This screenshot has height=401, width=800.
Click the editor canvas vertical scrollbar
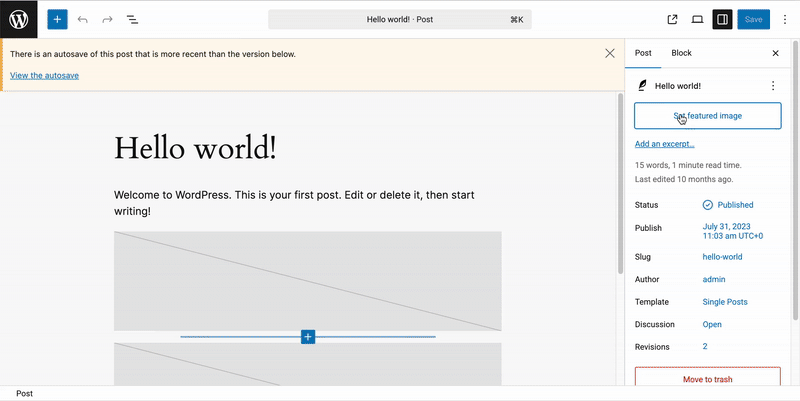(620, 184)
